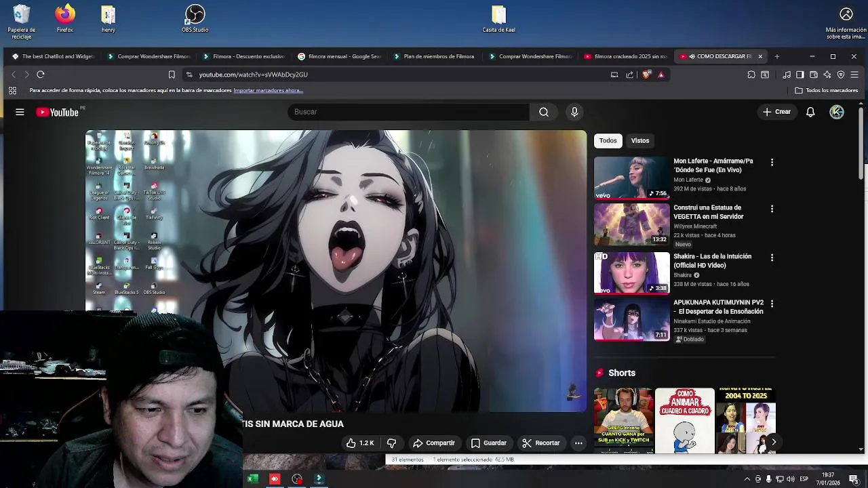Switch to Plan de miembros de Filmora tab
Viewport: 868px width, 488px height.
[435, 56]
